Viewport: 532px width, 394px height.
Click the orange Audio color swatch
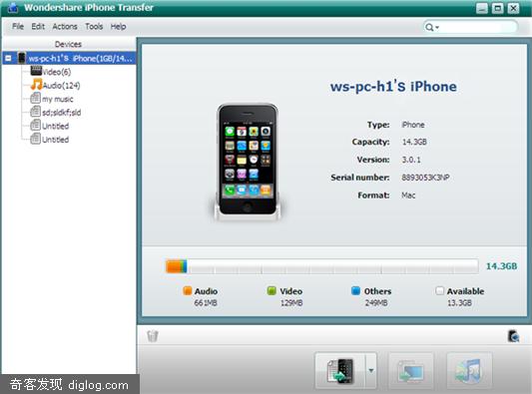click(x=188, y=290)
